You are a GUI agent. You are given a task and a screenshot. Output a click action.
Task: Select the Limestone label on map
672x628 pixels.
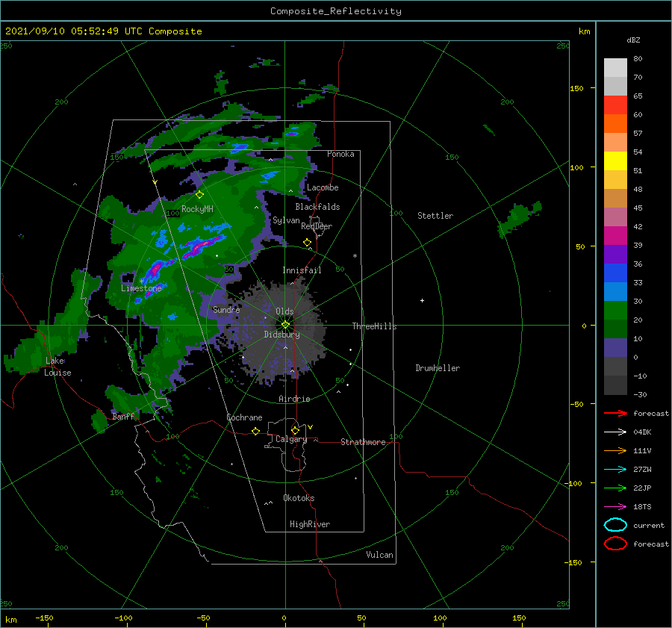(x=141, y=288)
